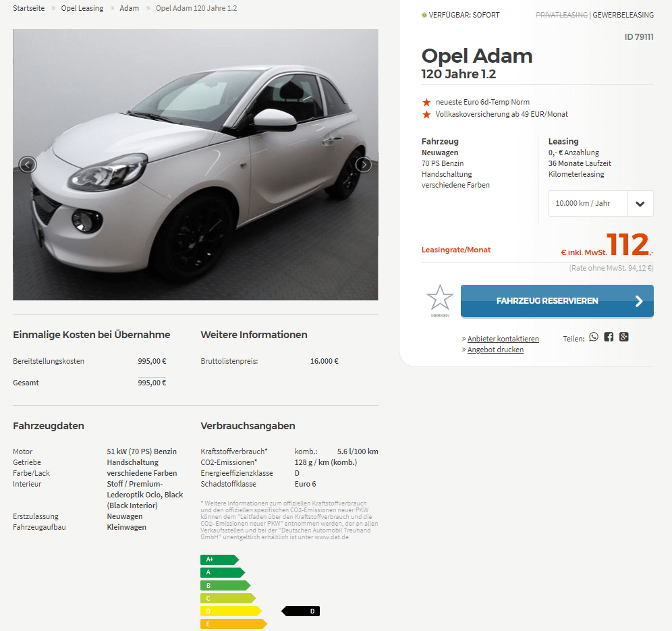This screenshot has width=672, height=631.
Task: Click the 'Opel Adam' heading
Action: point(477,56)
